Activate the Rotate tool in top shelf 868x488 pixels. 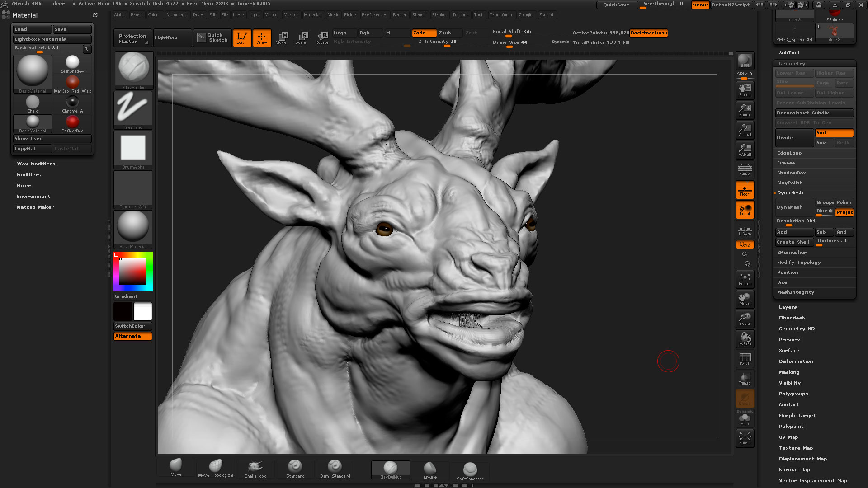(x=321, y=38)
